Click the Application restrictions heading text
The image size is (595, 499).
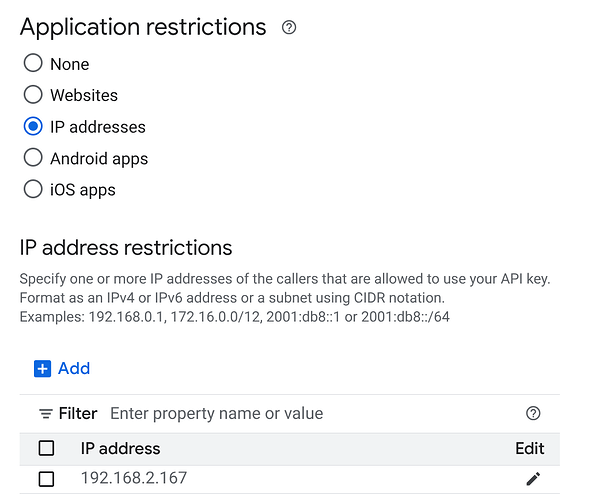tap(143, 27)
